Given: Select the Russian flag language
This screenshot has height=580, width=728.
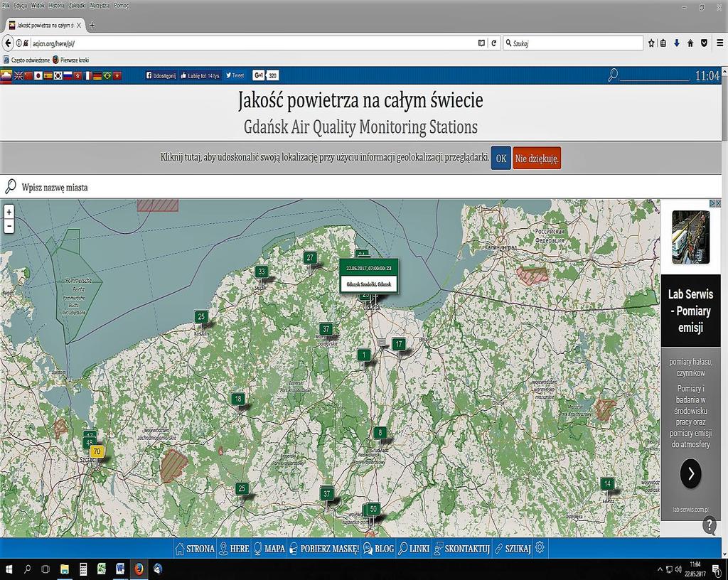Looking at the screenshot, I should 68,75.
